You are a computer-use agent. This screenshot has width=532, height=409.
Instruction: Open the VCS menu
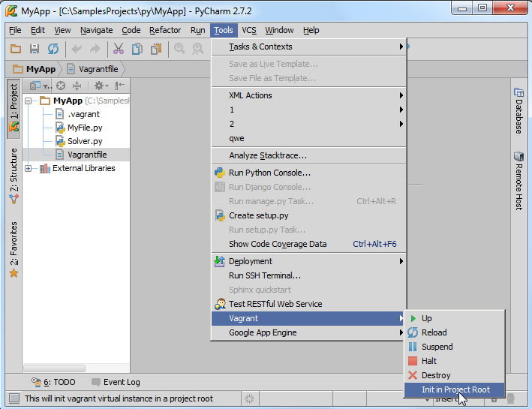249,30
